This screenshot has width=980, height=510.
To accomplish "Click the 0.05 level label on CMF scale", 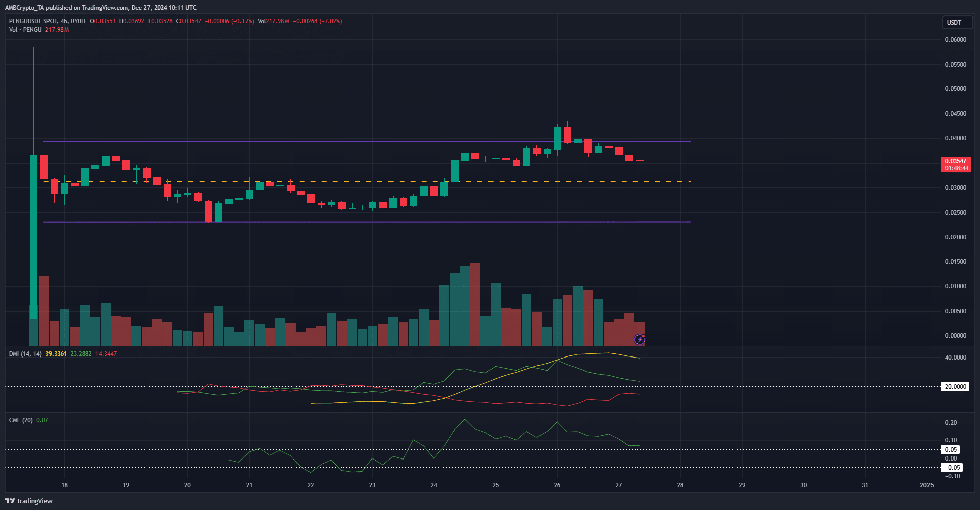I will click(x=951, y=450).
